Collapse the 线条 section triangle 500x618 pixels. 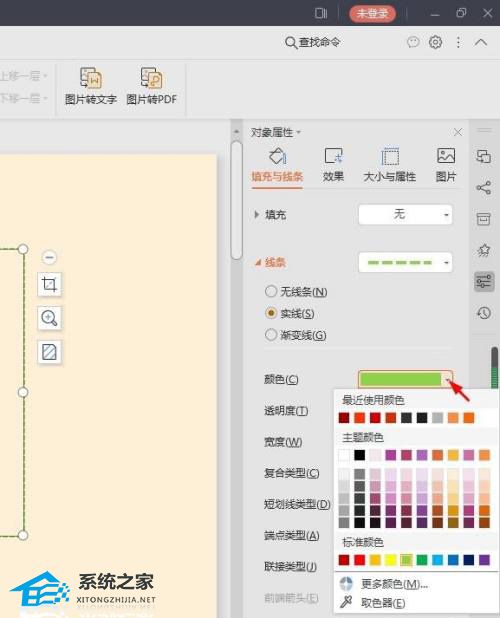click(258, 262)
